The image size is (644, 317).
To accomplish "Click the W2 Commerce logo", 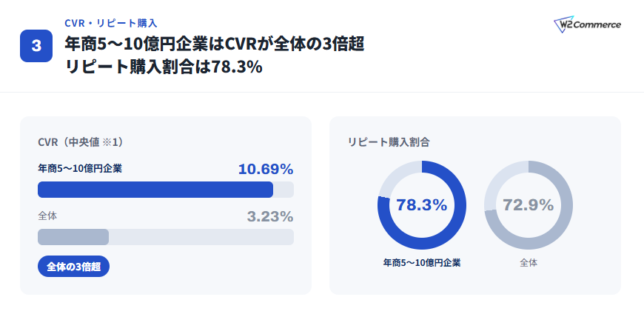I will click(x=587, y=25).
